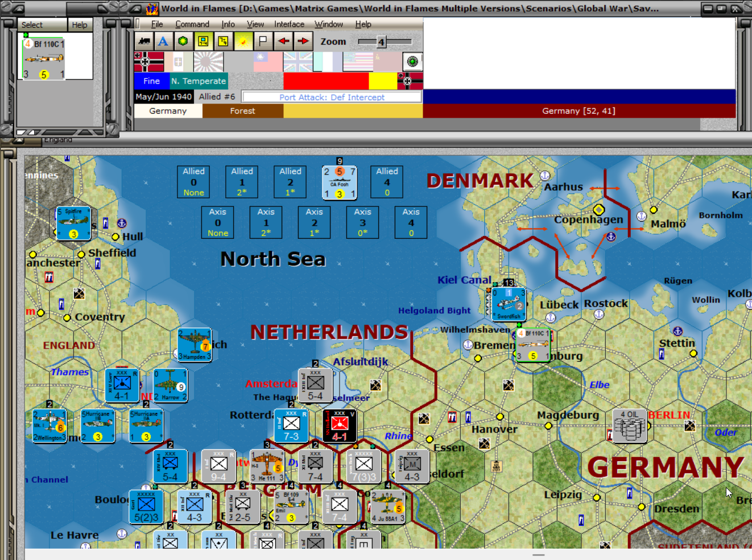
Task: Select the red 4-1 unit near Rotterdam
Action: click(x=340, y=426)
